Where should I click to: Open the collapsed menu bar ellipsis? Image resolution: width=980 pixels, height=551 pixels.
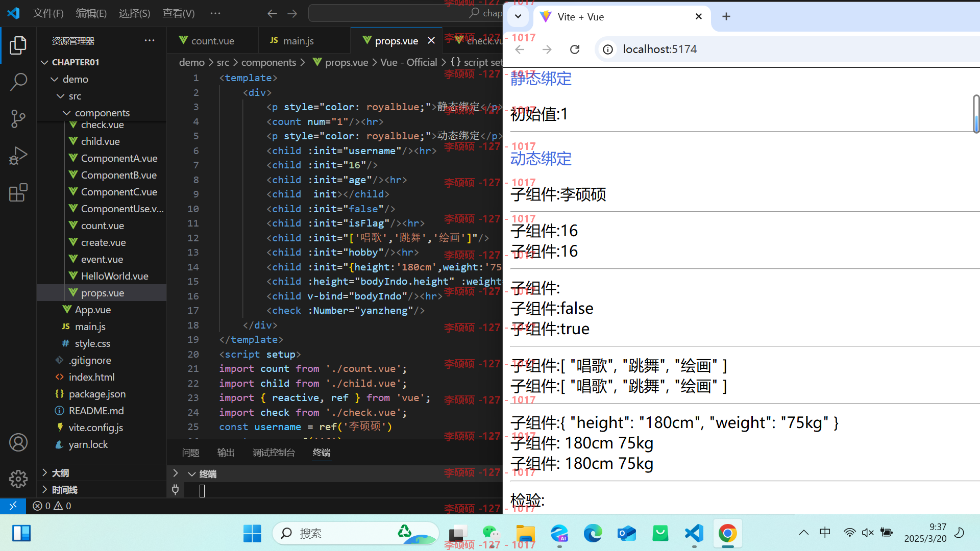215,13
